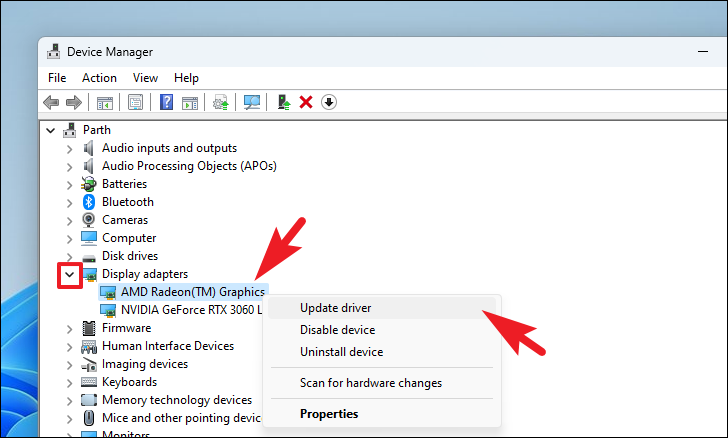Click the Display adapters category icon
Image resolution: width=728 pixels, height=438 pixels.
[90, 274]
